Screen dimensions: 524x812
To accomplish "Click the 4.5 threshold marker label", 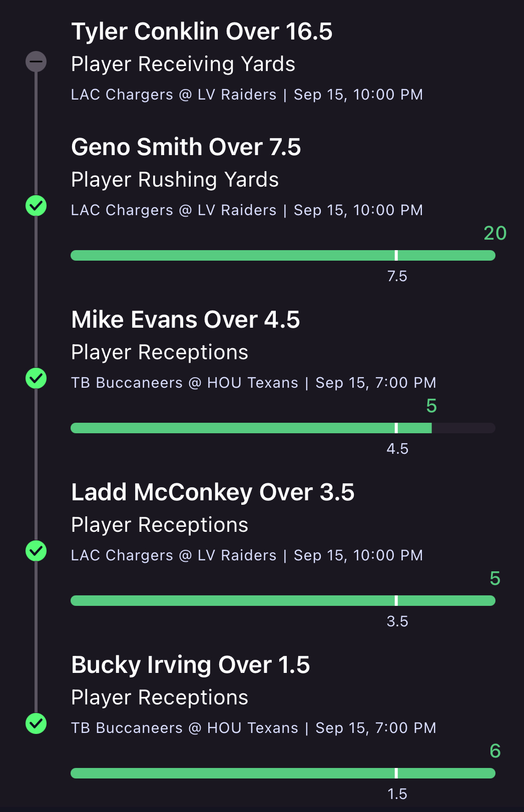I will (x=397, y=449).
